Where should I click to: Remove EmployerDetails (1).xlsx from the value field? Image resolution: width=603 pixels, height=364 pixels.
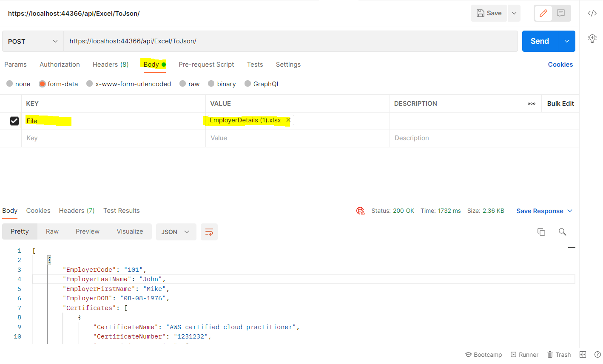(288, 120)
